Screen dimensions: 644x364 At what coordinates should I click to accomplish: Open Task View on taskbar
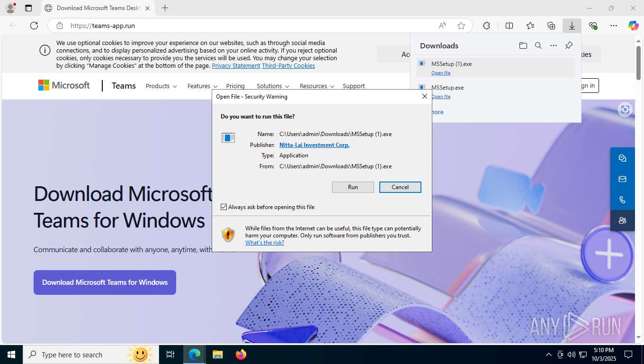tap(170, 355)
